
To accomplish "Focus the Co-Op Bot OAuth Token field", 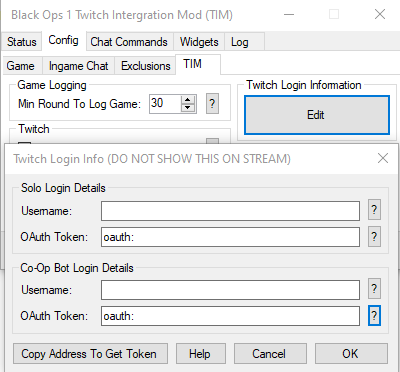I will click(230, 316).
